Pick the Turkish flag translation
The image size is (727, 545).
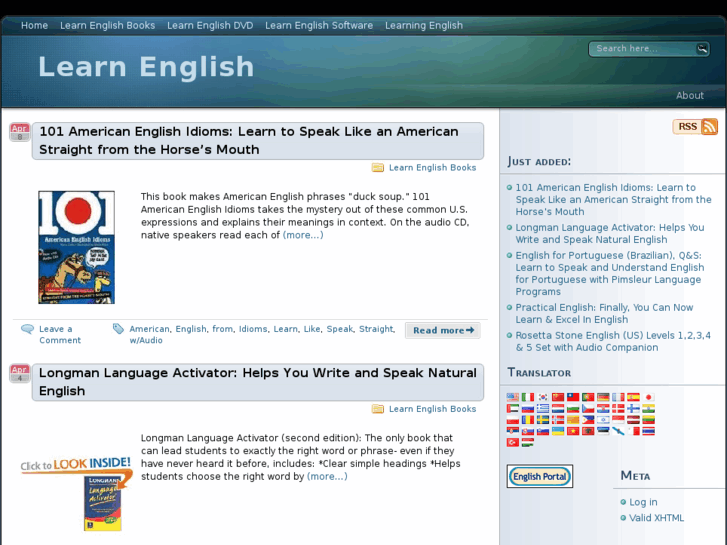(x=513, y=442)
